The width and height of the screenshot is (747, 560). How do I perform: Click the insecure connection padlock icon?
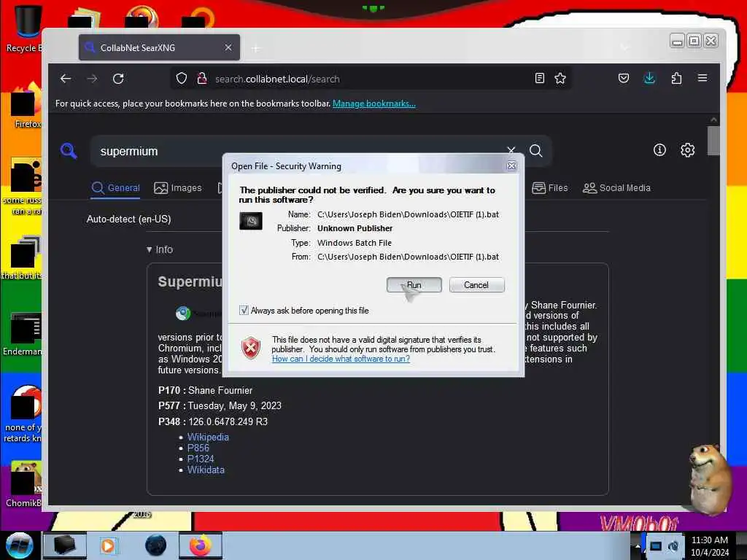[202, 78]
